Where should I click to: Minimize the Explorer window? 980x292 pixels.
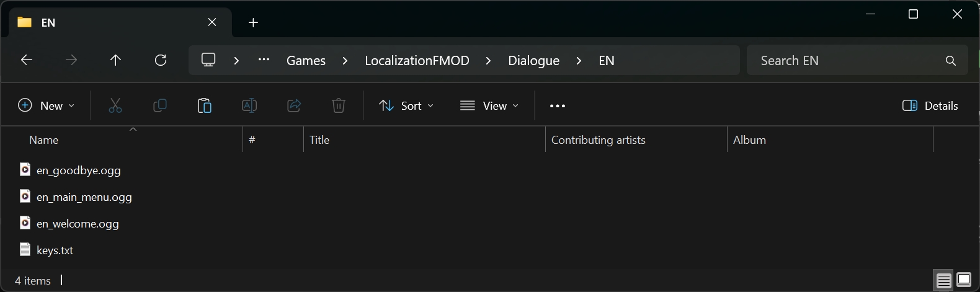click(870, 14)
